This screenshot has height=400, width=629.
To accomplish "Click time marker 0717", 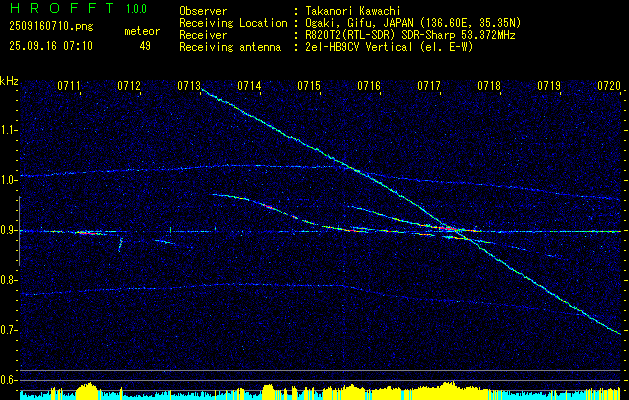I will tap(429, 85).
